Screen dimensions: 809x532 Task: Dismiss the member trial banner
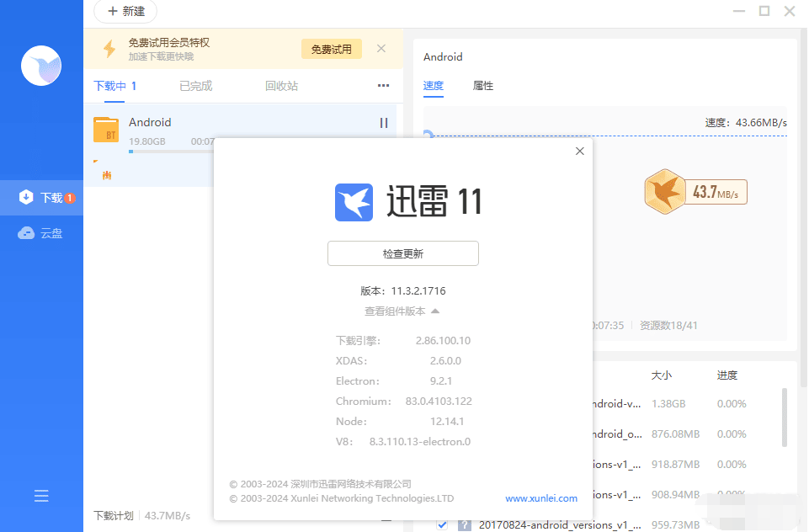pyautogui.click(x=381, y=49)
